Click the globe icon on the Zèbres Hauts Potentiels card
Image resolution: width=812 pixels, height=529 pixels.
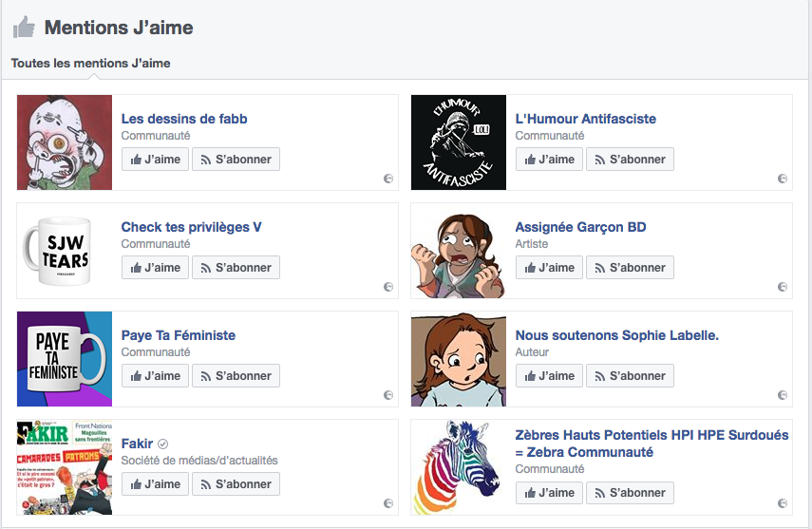point(783,503)
